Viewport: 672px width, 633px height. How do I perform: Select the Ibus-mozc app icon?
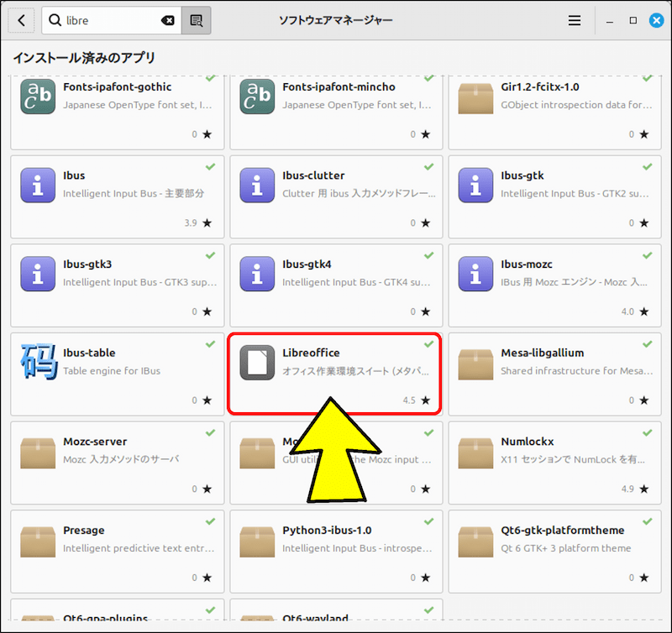tap(475, 274)
